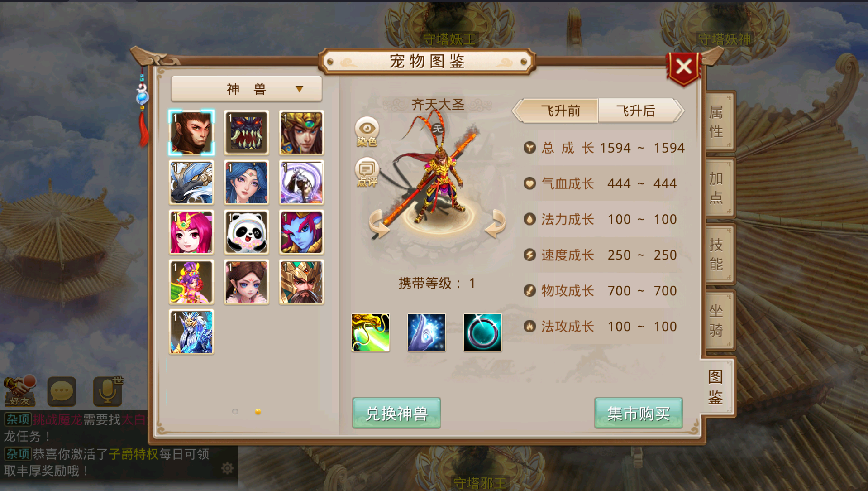Tap the world voice microphone icon

coord(108,391)
